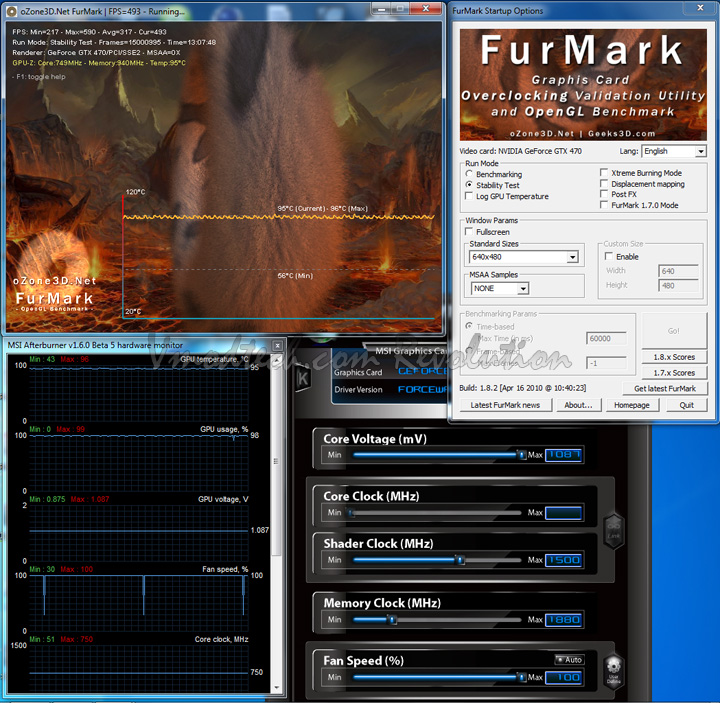Open 1.7.x Scores

pos(674,373)
